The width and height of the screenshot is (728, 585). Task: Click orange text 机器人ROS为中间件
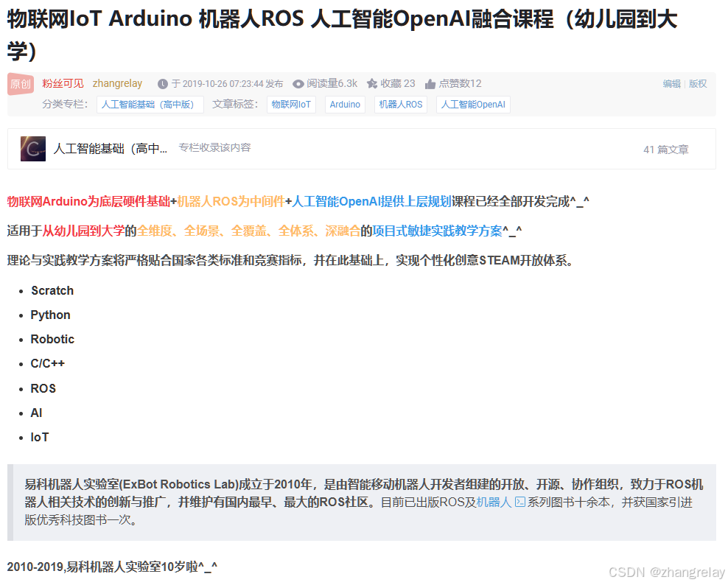[231, 201]
